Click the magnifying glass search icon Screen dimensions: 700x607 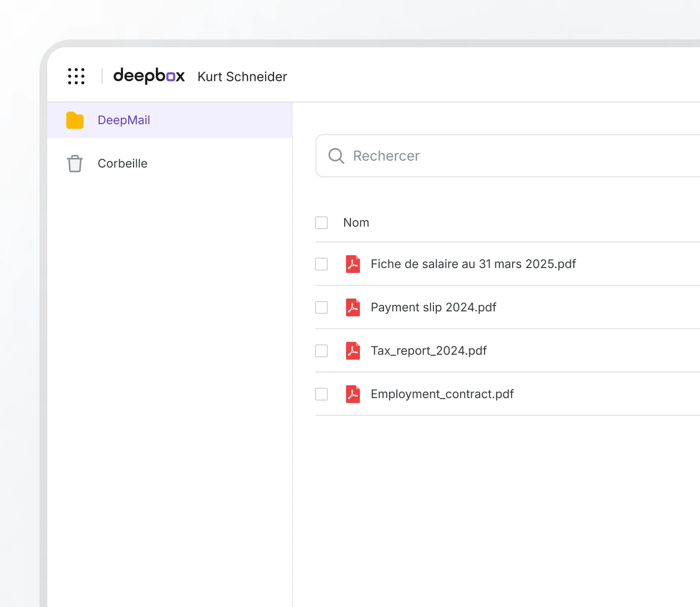(336, 156)
